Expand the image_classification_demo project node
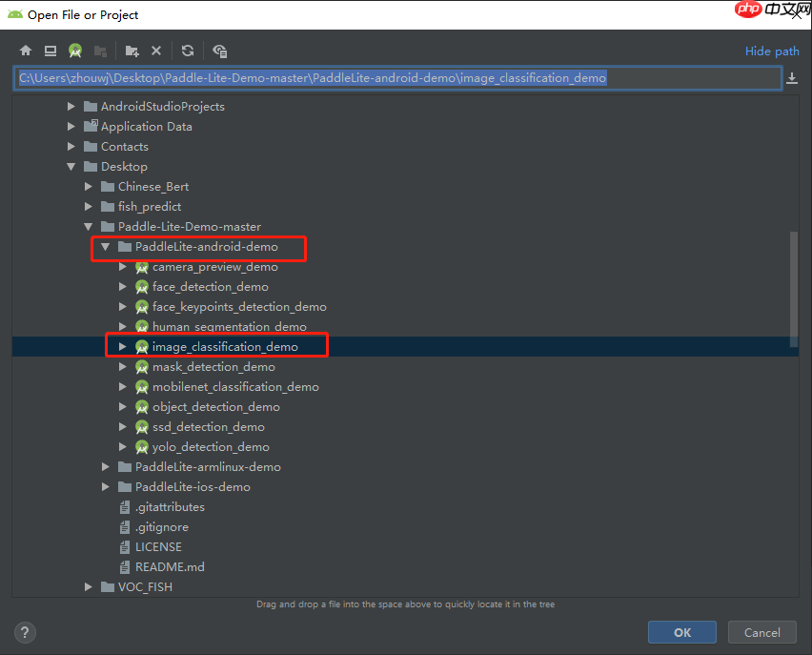812x655 pixels. (123, 347)
